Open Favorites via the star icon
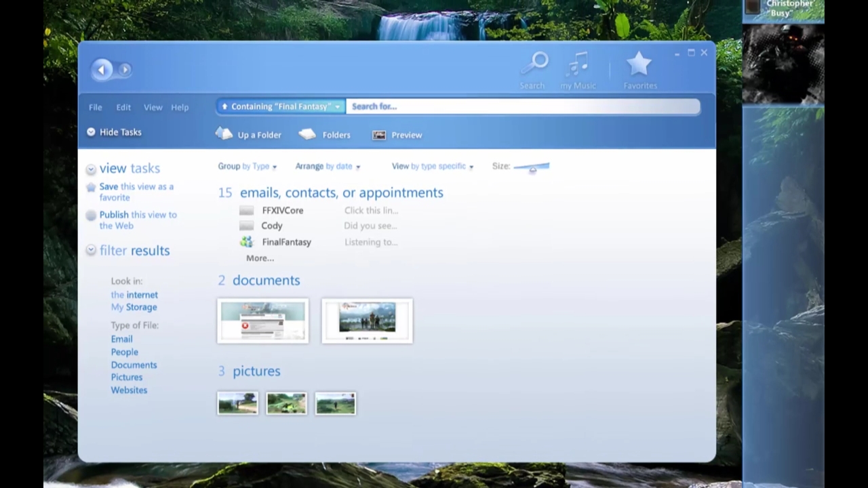Image resolution: width=868 pixels, height=488 pixels. pos(639,64)
